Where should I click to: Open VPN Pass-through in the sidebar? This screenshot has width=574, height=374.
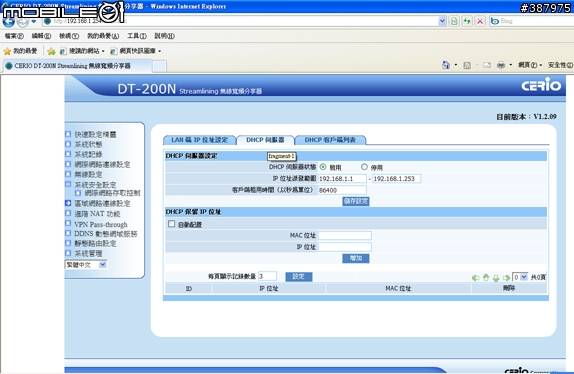point(101,224)
